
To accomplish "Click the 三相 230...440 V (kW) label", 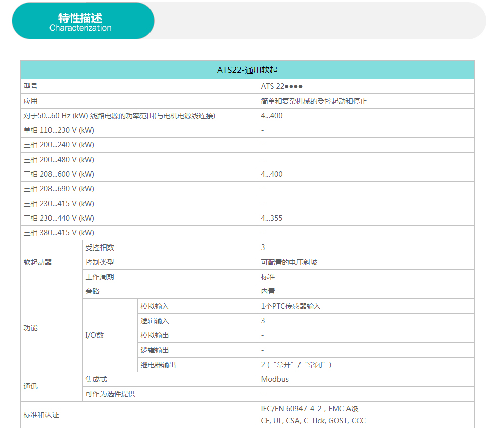I will pyautogui.click(x=59, y=218).
